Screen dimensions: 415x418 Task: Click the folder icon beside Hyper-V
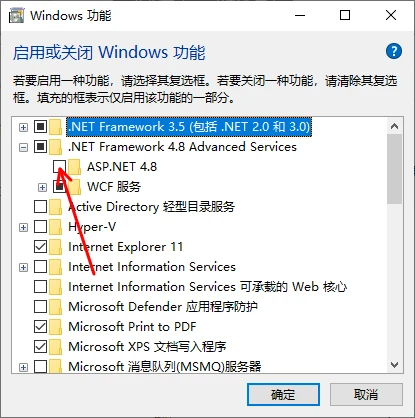(55, 227)
